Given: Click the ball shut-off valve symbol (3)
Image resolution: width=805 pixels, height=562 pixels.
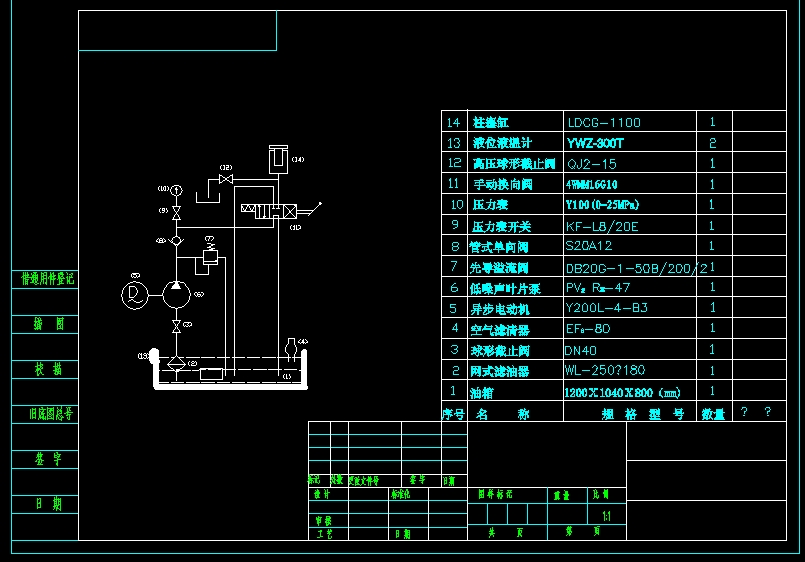Looking at the screenshot, I should (x=176, y=327).
